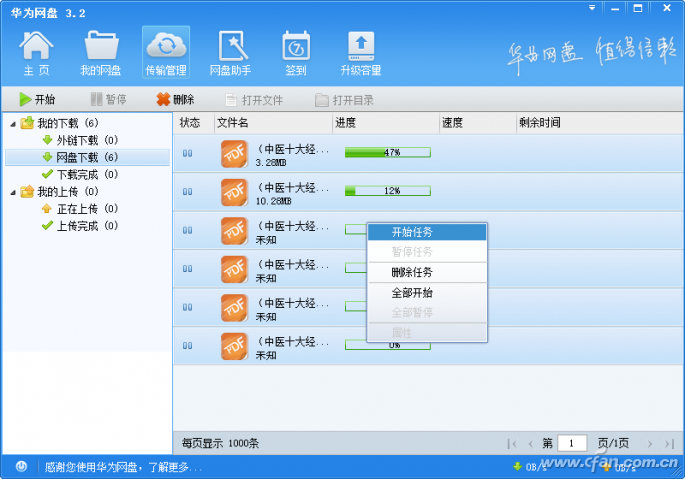
Task: Click the red 删除 toolbar button
Action: click(x=175, y=99)
